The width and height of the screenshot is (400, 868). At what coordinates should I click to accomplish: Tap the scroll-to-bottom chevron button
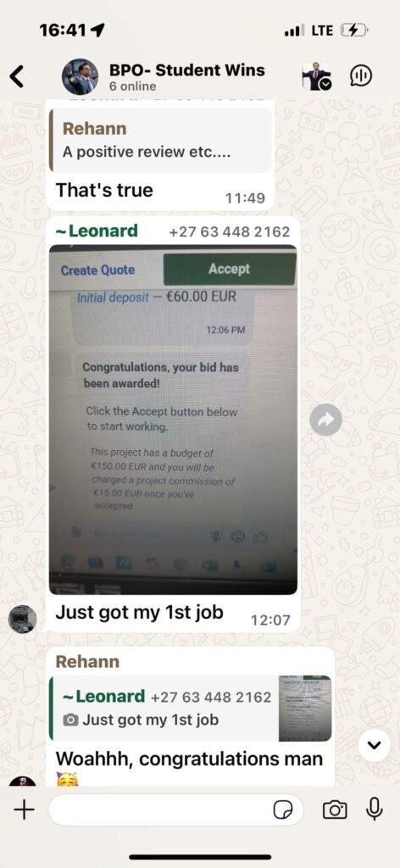tap(375, 745)
